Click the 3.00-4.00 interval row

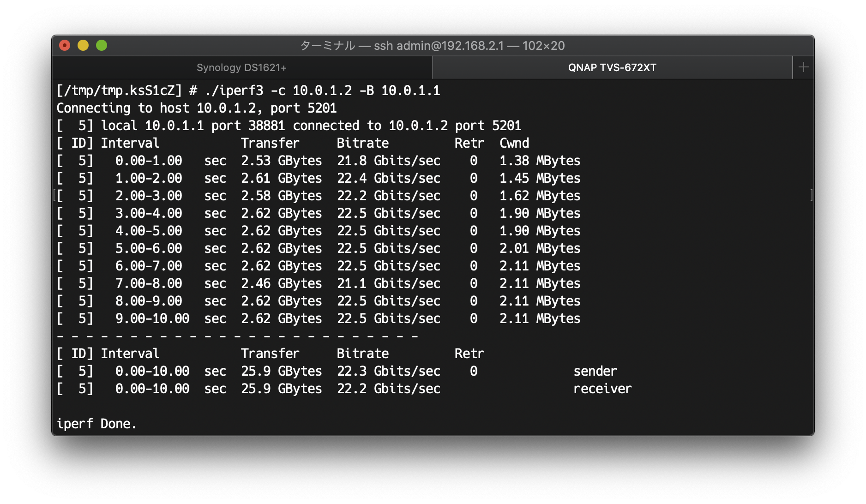(319, 213)
